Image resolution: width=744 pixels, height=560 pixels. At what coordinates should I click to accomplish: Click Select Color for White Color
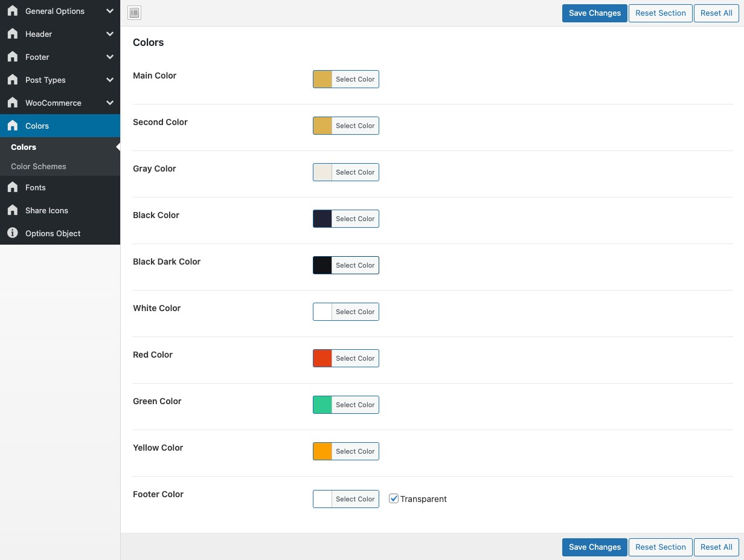[x=355, y=312]
